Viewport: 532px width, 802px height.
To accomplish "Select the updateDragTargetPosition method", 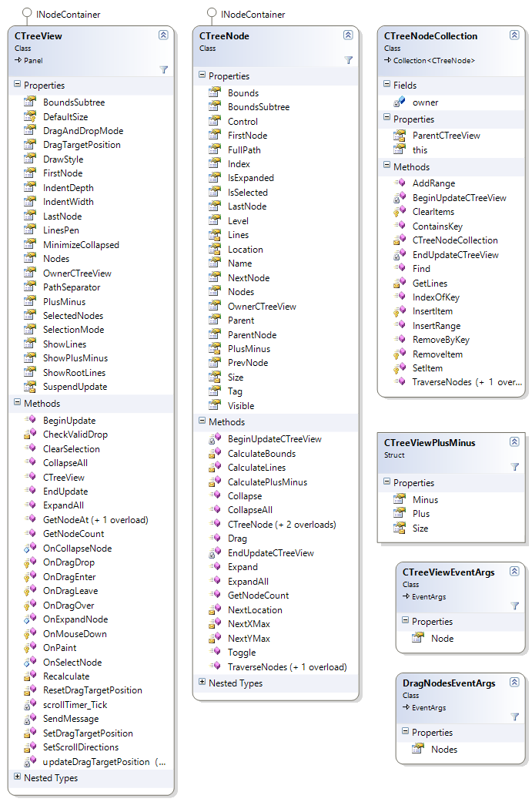I will pyautogui.click(x=104, y=762).
